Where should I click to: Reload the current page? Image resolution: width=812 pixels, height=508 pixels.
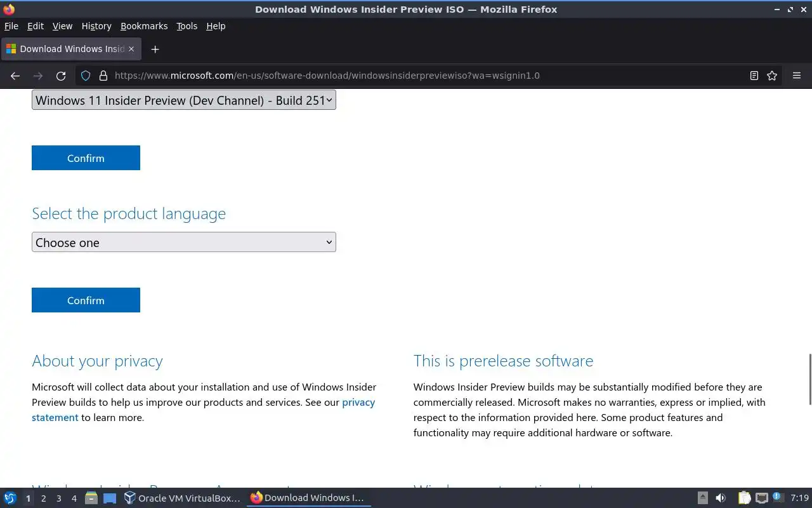tap(61, 76)
